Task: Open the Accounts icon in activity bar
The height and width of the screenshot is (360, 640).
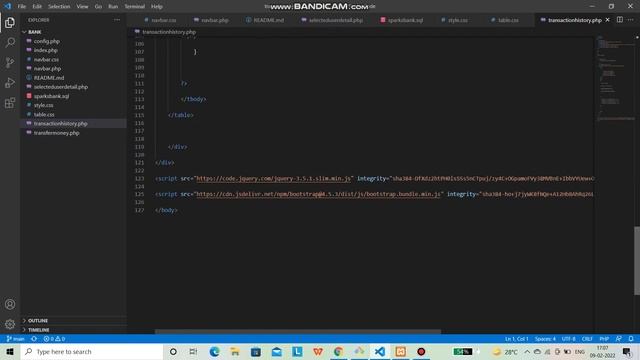Action: [10, 304]
